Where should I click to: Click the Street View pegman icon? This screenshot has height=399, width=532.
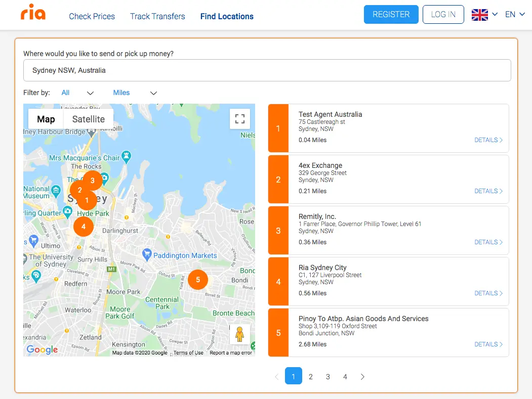240,334
